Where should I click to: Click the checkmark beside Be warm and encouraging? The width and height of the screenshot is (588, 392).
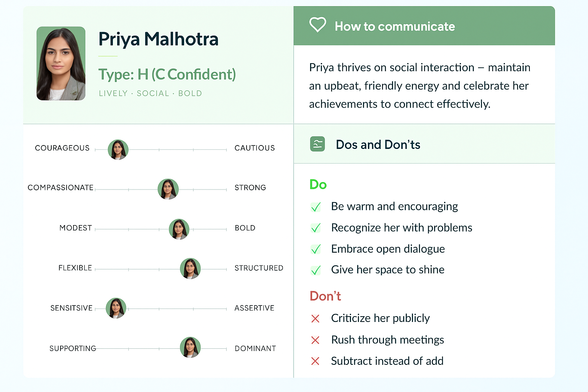316,207
